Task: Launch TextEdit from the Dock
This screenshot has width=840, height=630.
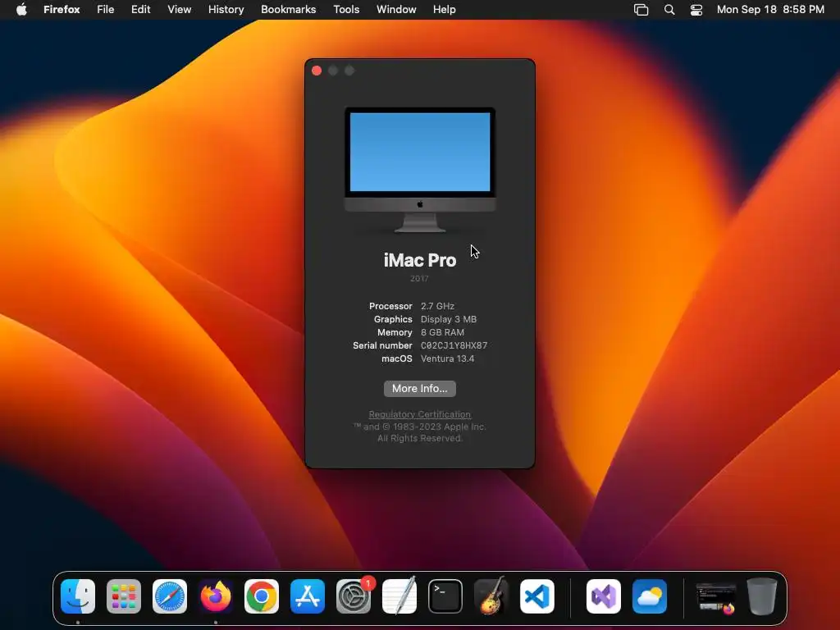Action: [x=399, y=596]
